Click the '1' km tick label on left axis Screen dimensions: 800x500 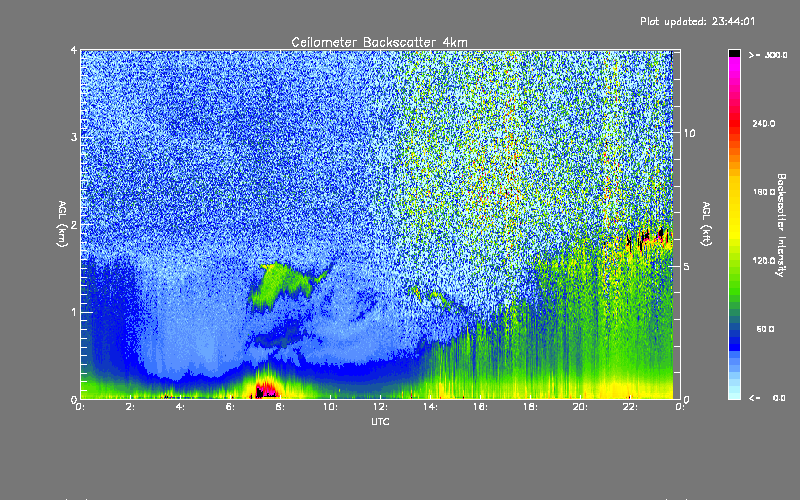pos(74,312)
